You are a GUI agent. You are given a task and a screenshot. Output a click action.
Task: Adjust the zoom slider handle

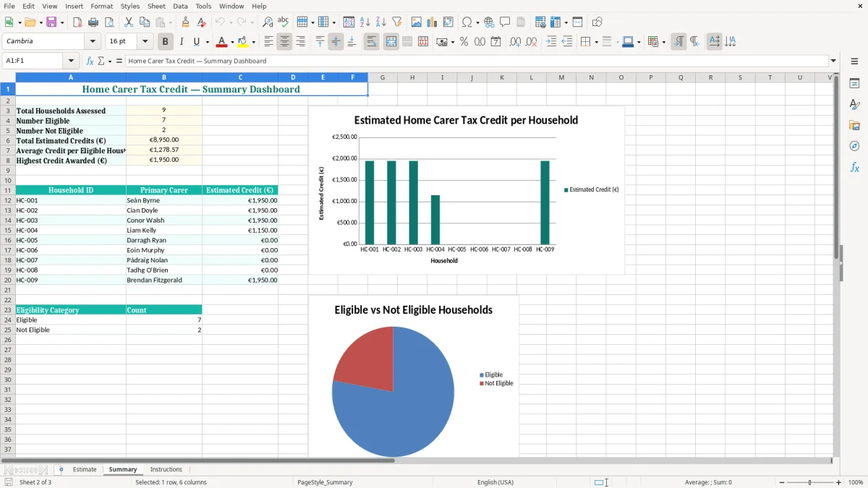(x=809, y=482)
